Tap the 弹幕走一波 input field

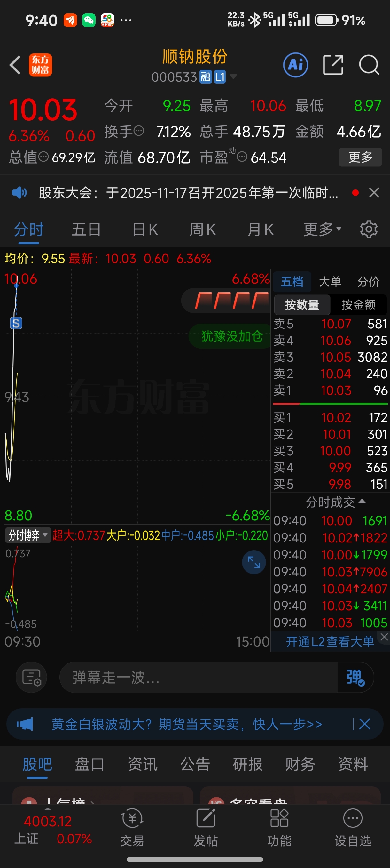coord(199,677)
